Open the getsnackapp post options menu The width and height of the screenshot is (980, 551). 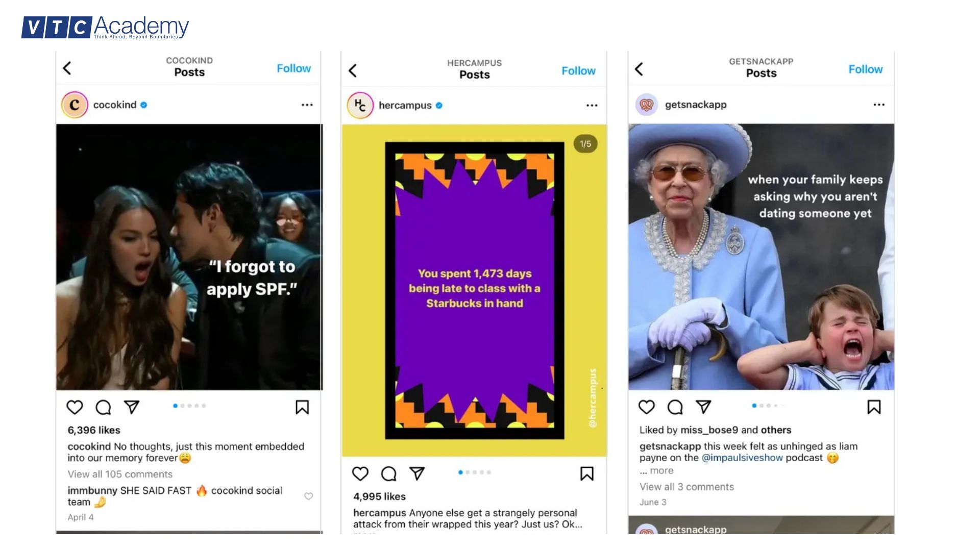coord(879,105)
